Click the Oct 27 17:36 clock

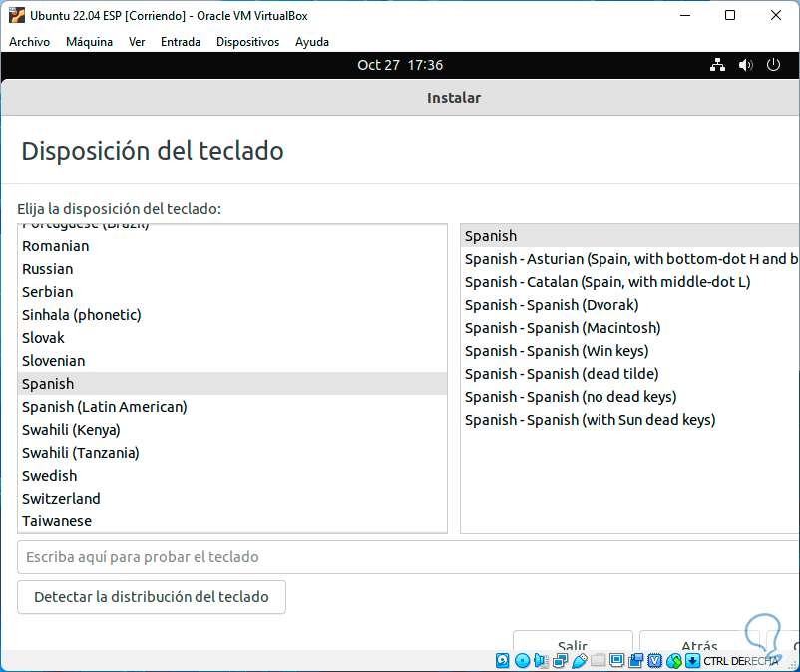coord(400,65)
